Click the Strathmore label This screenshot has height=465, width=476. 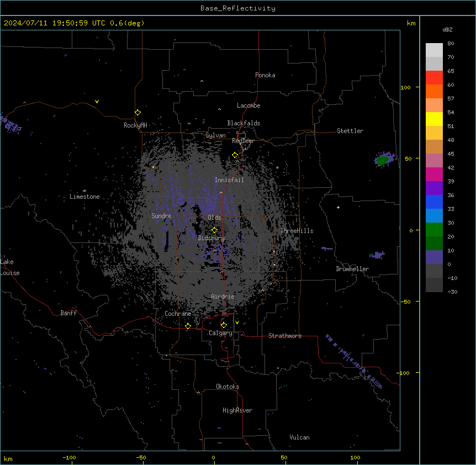click(x=285, y=336)
